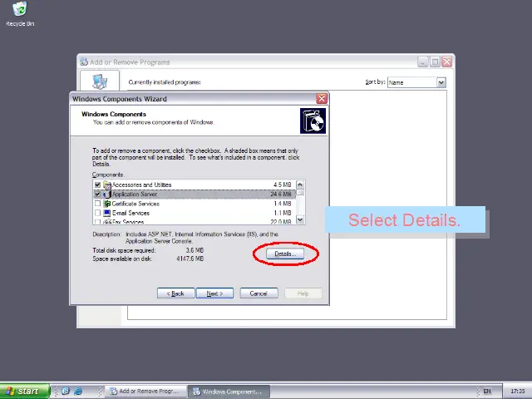Click the Back button in wizard
The width and height of the screenshot is (532, 399).
(x=175, y=293)
